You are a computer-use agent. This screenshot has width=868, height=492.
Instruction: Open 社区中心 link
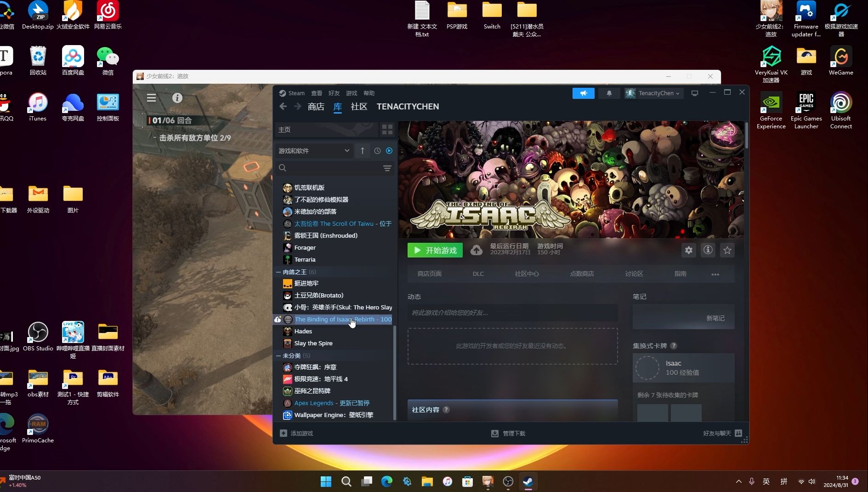527,274
